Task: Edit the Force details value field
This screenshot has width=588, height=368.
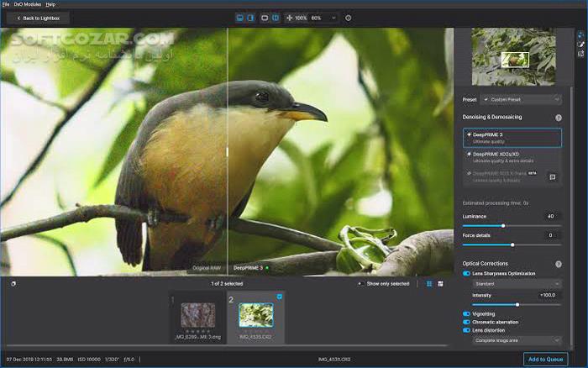Action: [x=550, y=235]
